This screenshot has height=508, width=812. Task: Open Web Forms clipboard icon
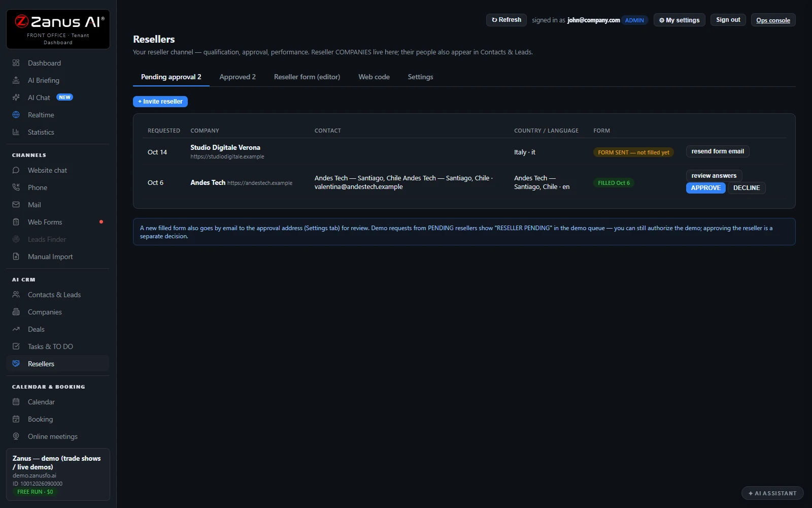pyautogui.click(x=16, y=222)
